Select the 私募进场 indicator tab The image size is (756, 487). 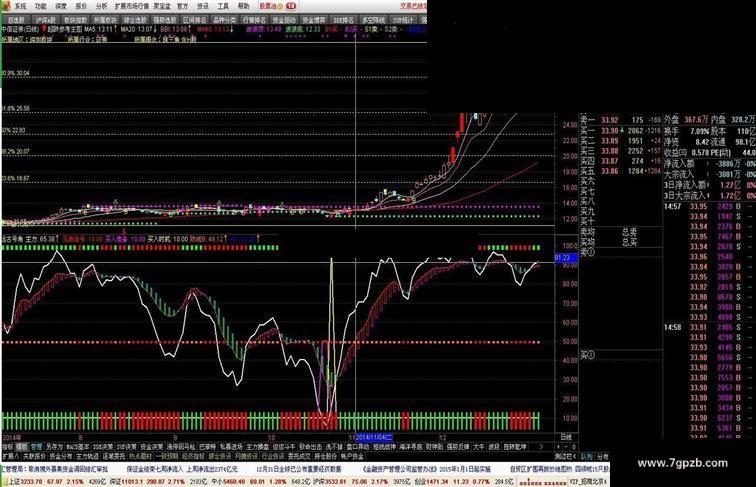click(230, 447)
